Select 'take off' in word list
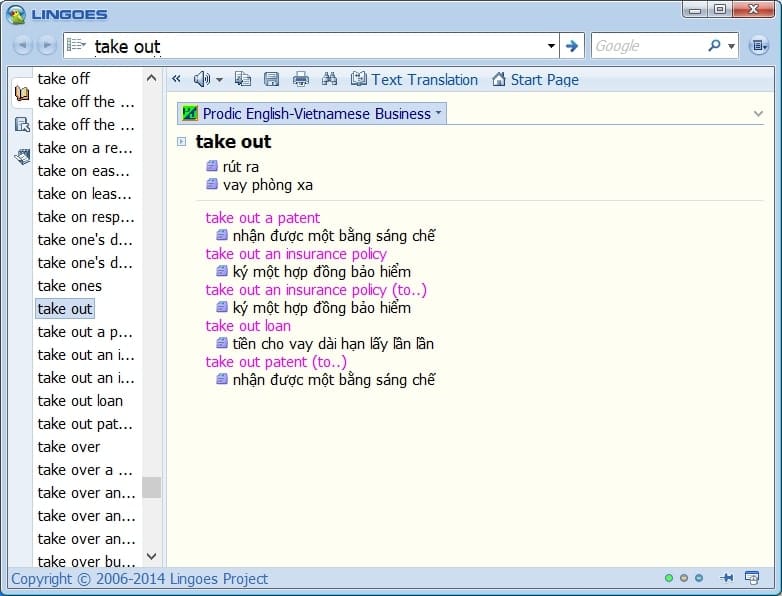 [x=63, y=78]
